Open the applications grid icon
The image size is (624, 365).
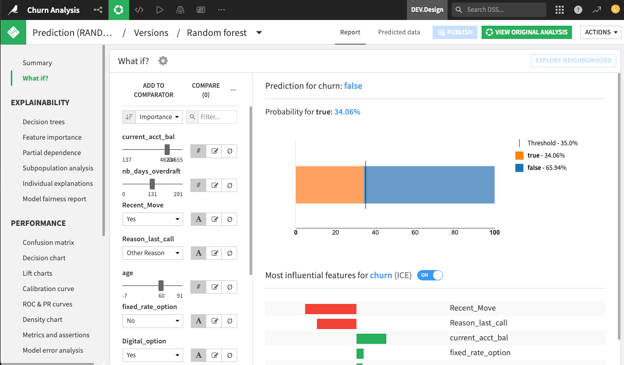[560, 10]
